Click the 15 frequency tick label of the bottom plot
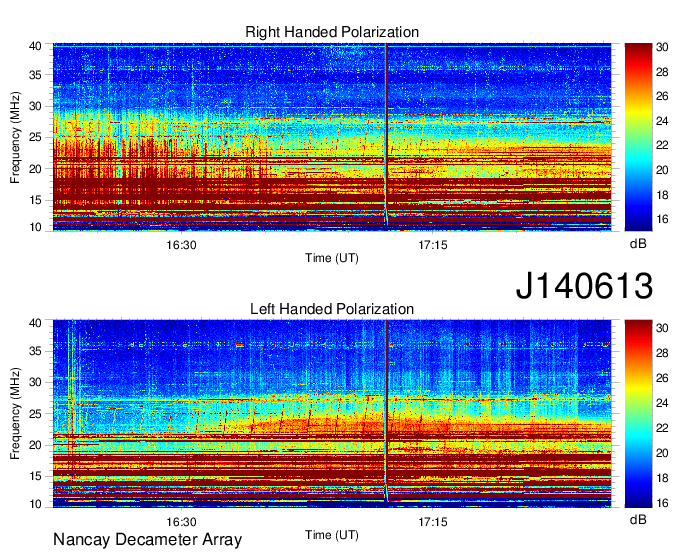 (36, 476)
